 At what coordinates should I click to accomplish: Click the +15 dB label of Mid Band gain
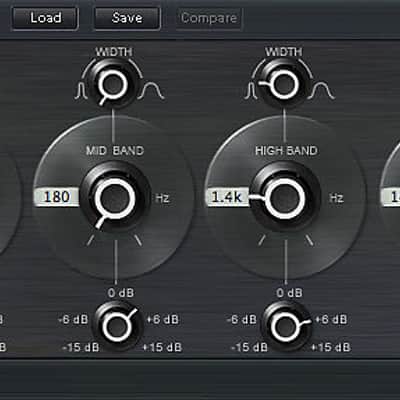click(162, 347)
